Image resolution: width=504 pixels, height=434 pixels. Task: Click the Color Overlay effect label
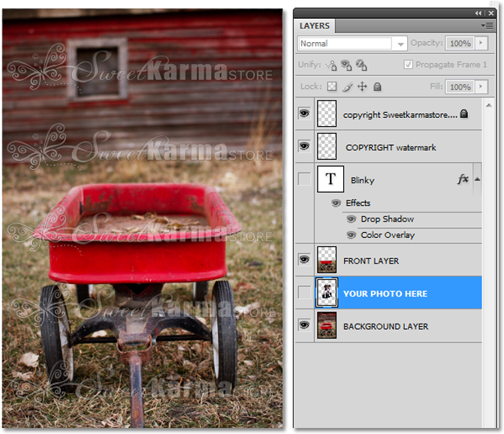tap(388, 235)
